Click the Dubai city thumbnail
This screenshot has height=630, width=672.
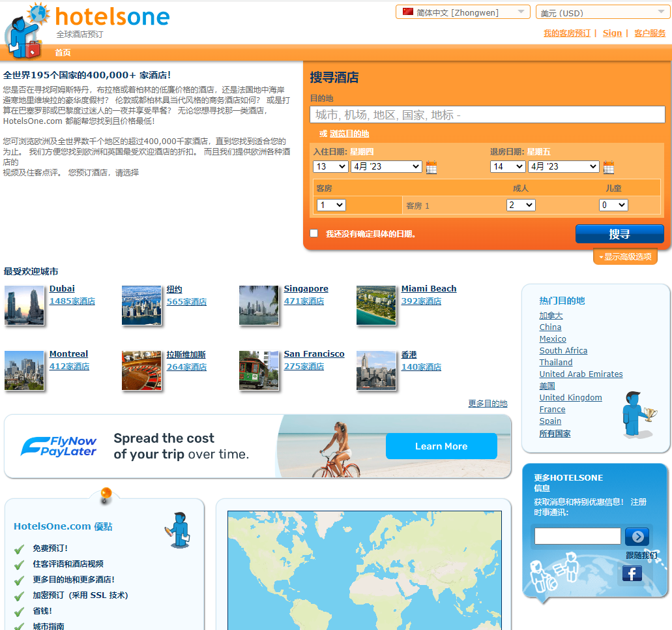[x=25, y=305]
